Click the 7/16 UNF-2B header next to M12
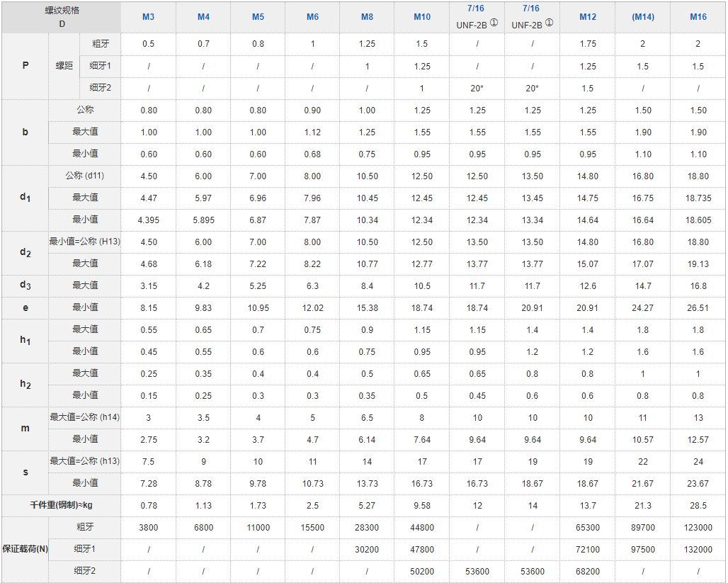The height and width of the screenshot is (583, 728). (x=532, y=17)
